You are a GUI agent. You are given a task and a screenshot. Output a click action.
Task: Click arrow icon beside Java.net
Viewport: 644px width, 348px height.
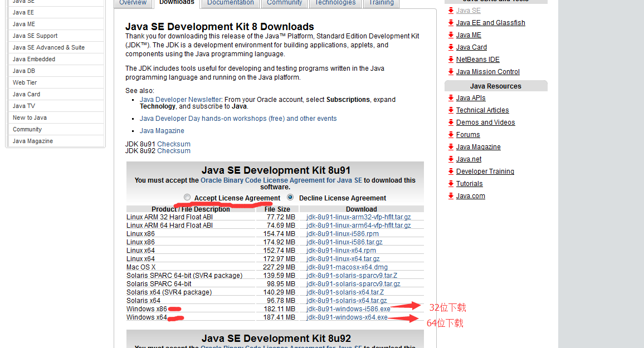tap(451, 160)
